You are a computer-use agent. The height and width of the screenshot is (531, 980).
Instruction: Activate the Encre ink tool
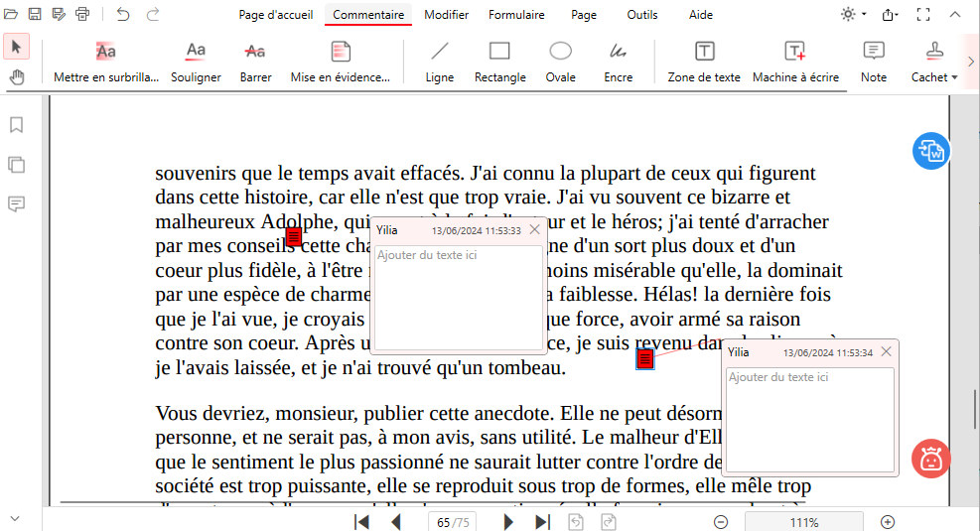(619, 62)
